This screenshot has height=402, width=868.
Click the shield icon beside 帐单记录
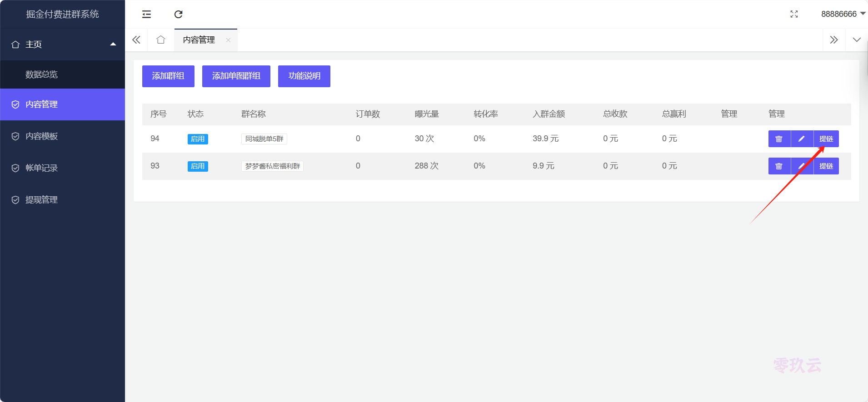[x=15, y=168]
